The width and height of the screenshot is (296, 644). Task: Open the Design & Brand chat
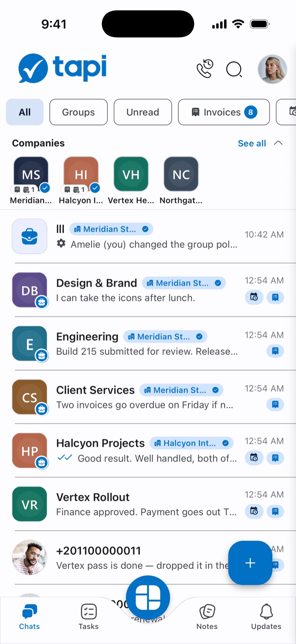[x=148, y=290]
